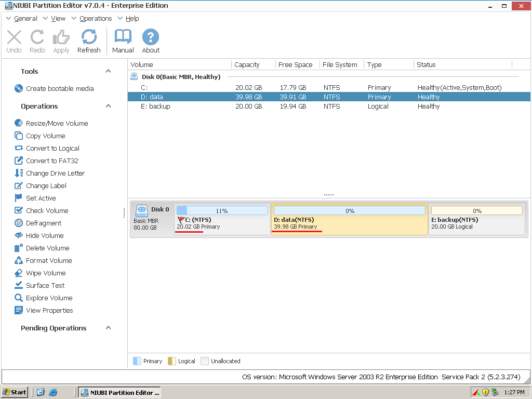532x399 pixels.
Task: Choose Resize/Move Volume operation
Action: [51, 123]
